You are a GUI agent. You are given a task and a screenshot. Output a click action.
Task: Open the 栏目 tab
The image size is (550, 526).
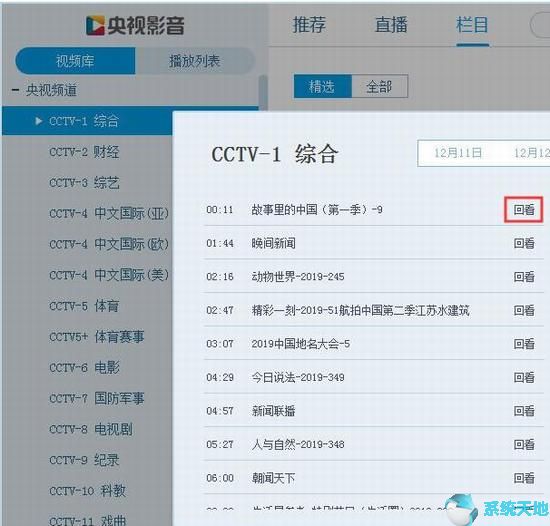pyautogui.click(x=472, y=25)
